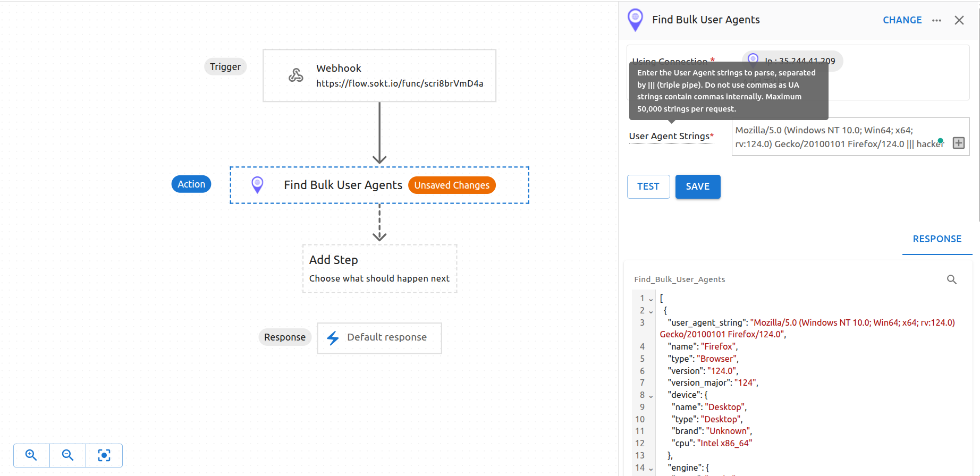Click the webhook URL text
The height and width of the screenshot is (476, 980).
(x=400, y=83)
